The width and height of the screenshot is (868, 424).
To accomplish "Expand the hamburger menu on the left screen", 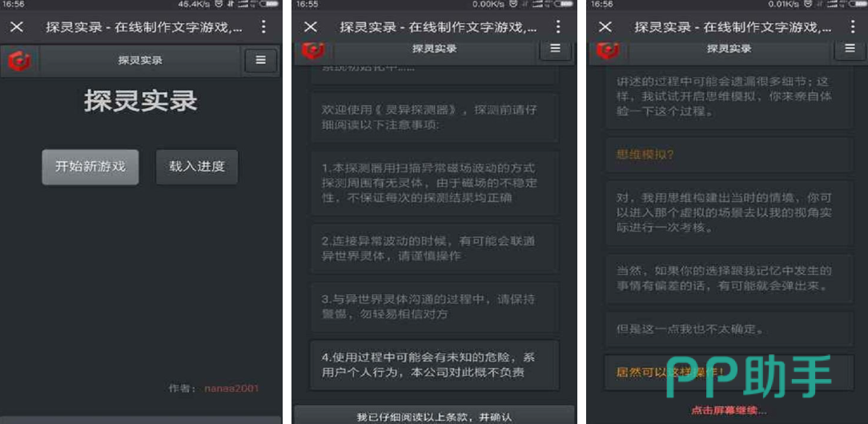I will 260,61.
